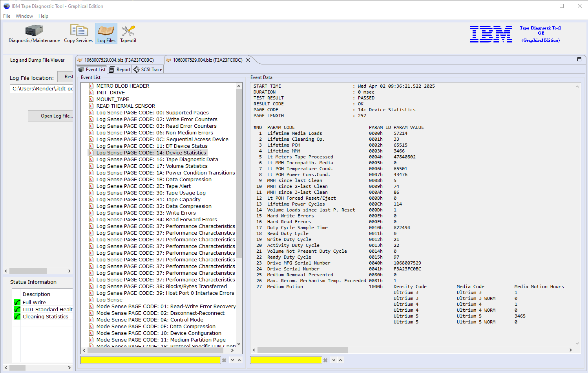
Task: Select Log Sense 06: Non-Medium Errors
Action: (155, 132)
